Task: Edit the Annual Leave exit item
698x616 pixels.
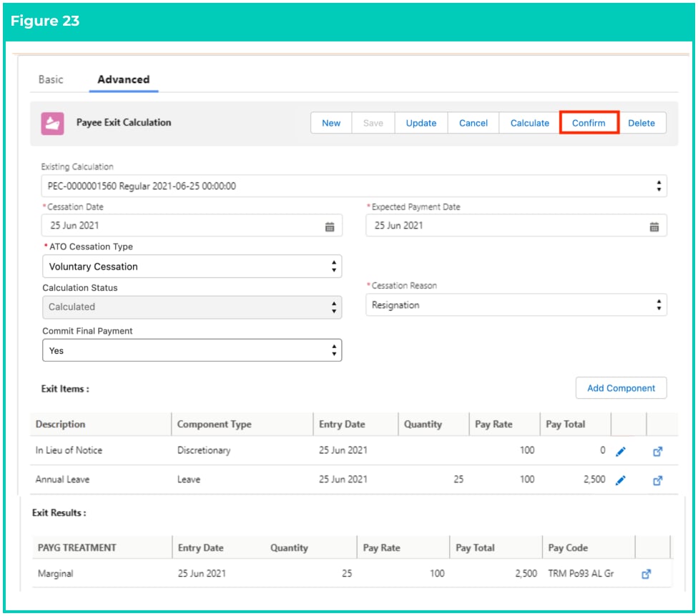Action: click(621, 480)
